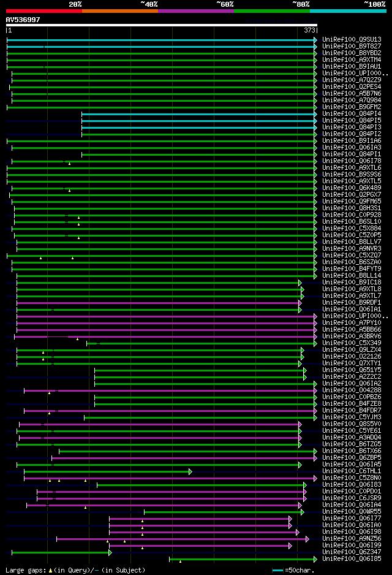Screen dimensions: 392x575
Task: Click the purple ~60% identity legend segment
Action: 196,11
